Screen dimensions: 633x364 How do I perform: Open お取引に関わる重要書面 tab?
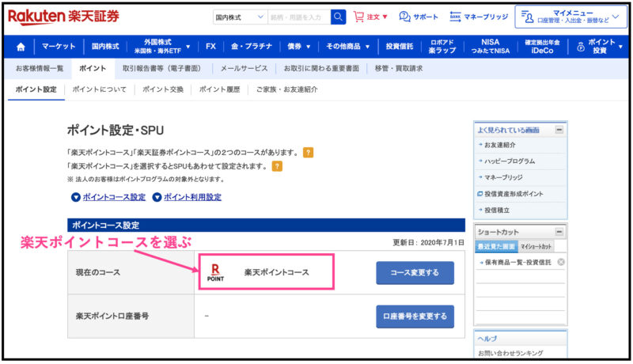coord(321,69)
